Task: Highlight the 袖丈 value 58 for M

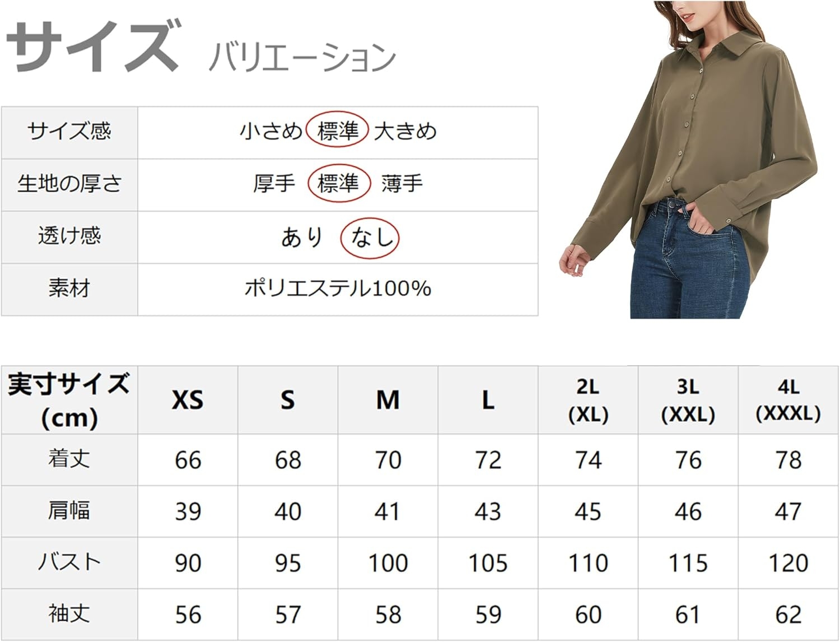Action: pyautogui.click(x=388, y=615)
